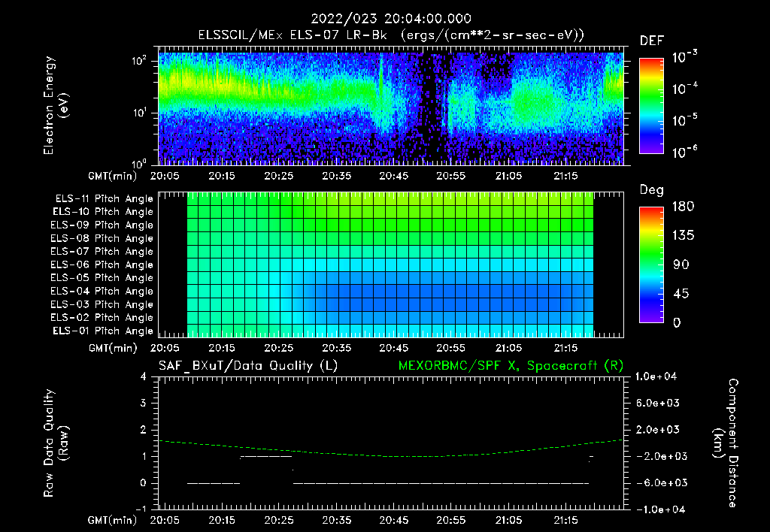770x532 pixels.
Task: Select the ELS-03 Pitch Angle row label
Action: click(x=102, y=304)
